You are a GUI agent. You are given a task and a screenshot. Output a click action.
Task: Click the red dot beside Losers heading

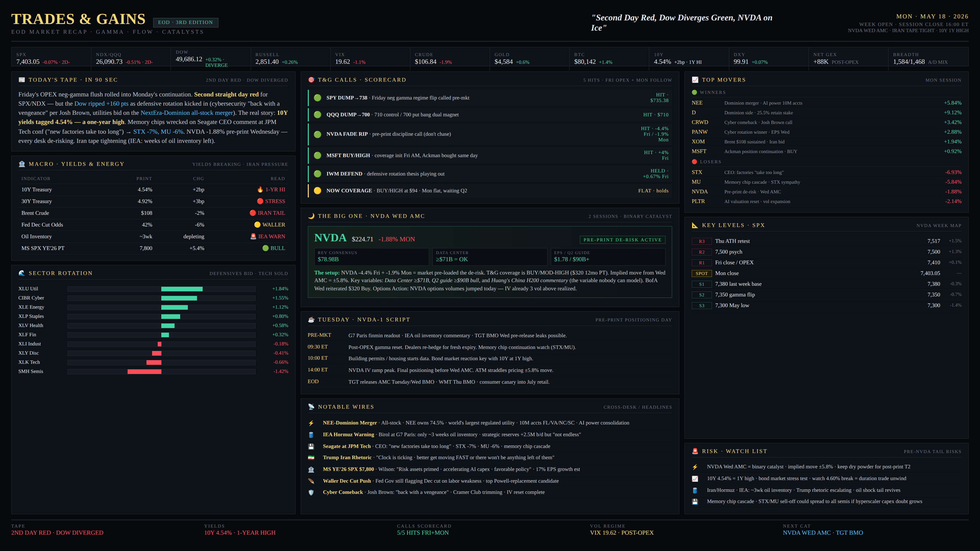694,162
